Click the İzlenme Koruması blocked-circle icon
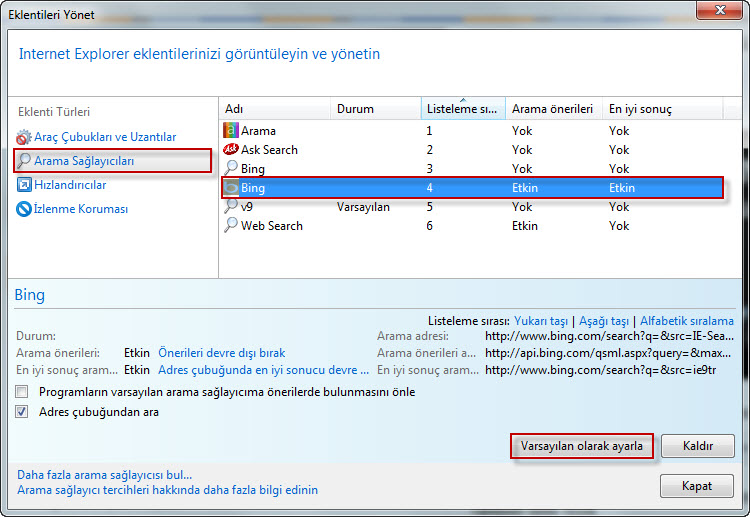Image resolution: width=750 pixels, height=517 pixels. click(24, 209)
